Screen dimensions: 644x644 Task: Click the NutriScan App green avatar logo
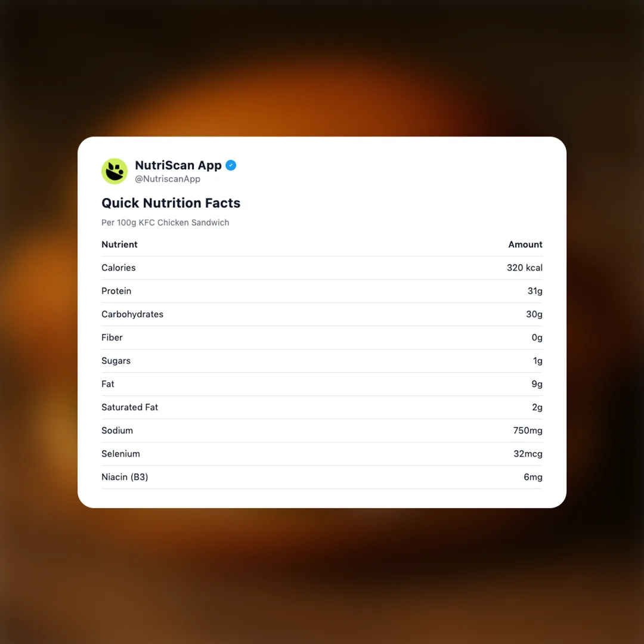tap(114, 171)
